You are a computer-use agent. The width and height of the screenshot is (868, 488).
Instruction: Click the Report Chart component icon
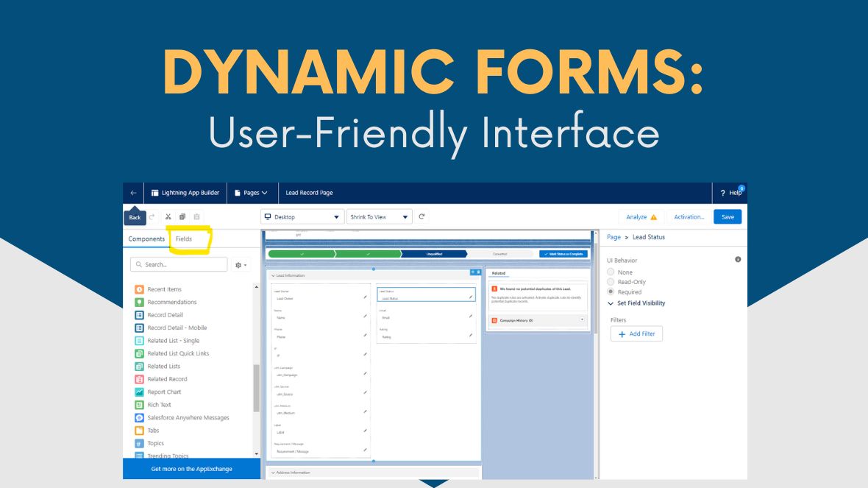(140, 392)
